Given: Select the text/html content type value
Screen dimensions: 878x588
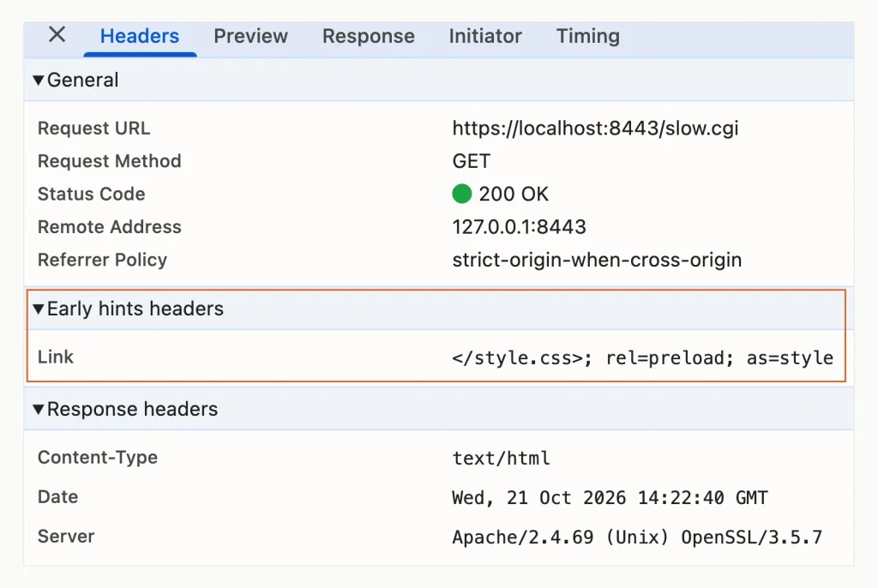Looking at the screenshot, I should pyautogui.click(x=501, y=458).
